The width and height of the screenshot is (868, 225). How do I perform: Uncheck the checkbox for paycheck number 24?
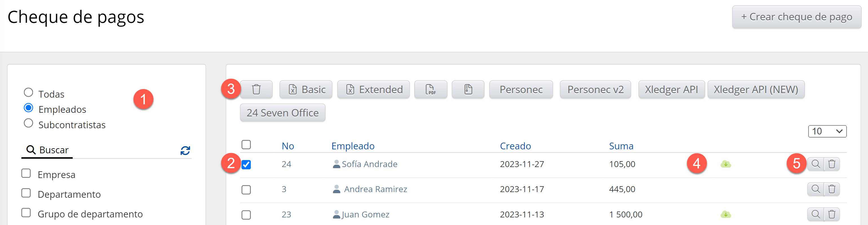click(246, 165)
